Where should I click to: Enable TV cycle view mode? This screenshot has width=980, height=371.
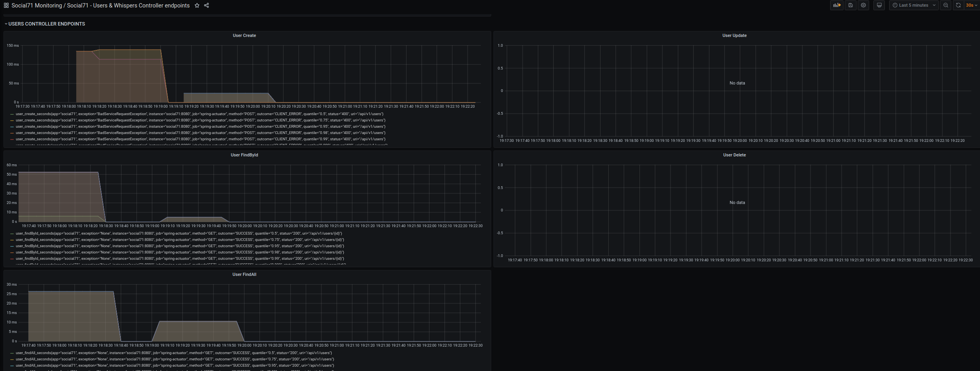(x=879, y=5)
